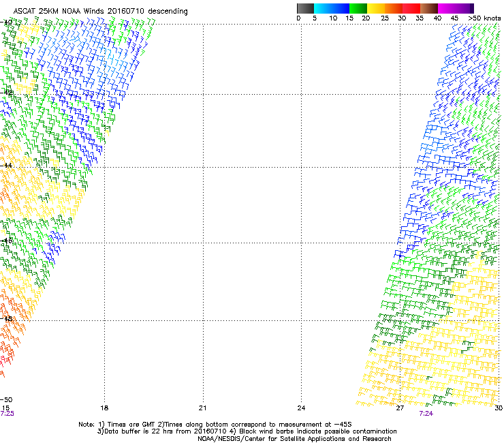
Task: Click legend tick label 10
Action: pyautogui.click(x=333, y=18)
